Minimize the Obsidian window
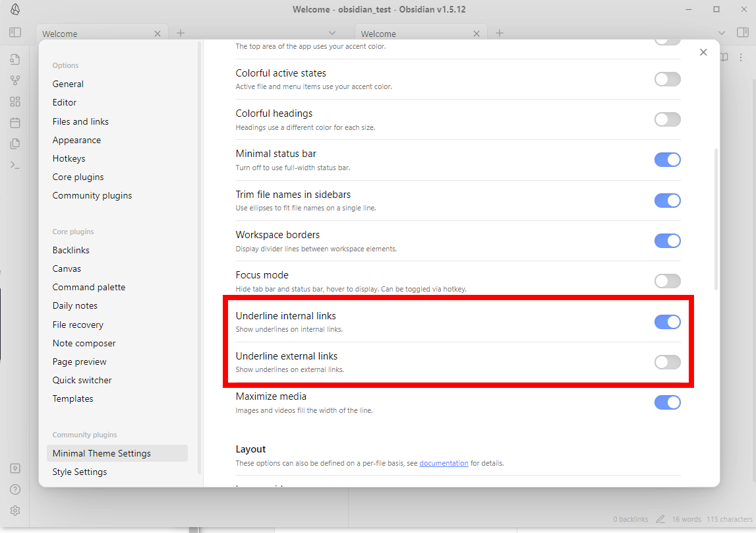Image resolution: width=756 pixels, height=533 pixels. (x=689, y=9)
